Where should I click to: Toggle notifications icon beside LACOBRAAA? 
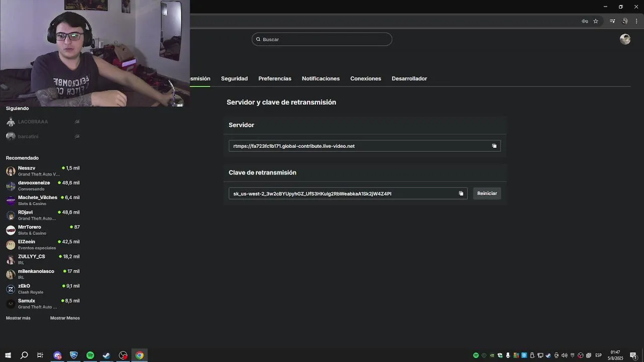click(x=77, y=122)
